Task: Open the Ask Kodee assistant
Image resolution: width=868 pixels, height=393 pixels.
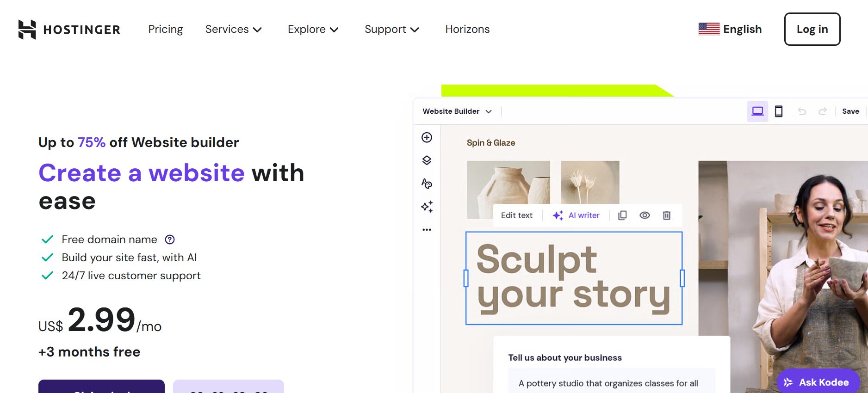Action: (818, 382)
